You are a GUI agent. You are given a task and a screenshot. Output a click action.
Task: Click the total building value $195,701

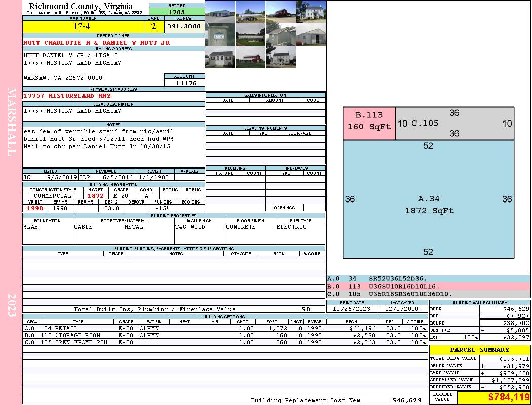514,358
